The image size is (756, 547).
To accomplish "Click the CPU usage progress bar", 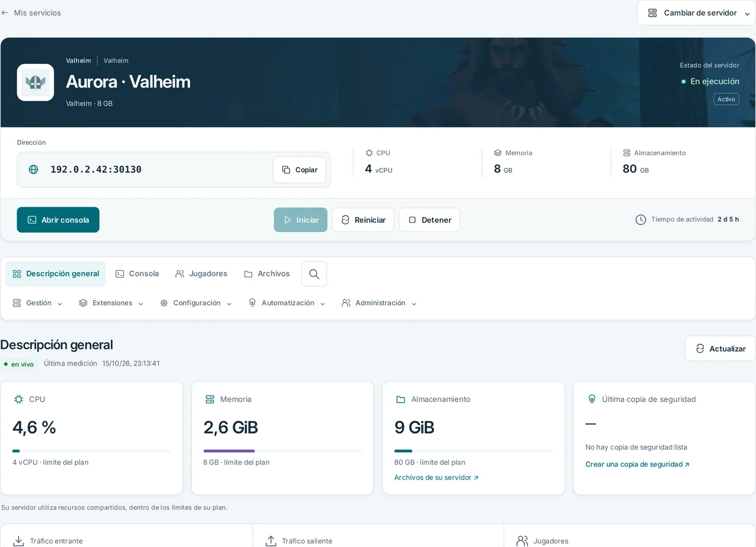I will (92, 451).
